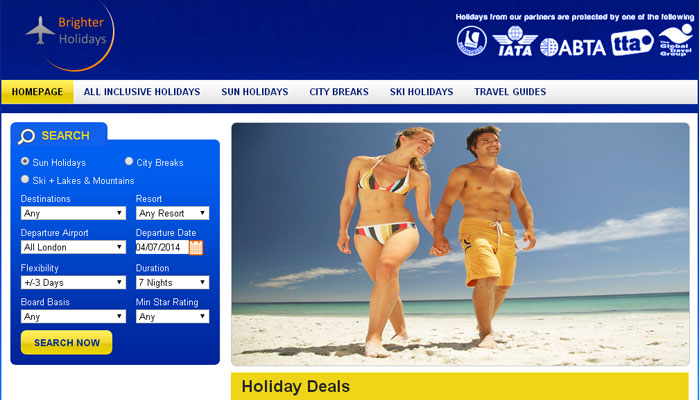Viewport: 700px width, 400px height.
Task: Open the Departure Airport All London dropdown
Action: 73,247
